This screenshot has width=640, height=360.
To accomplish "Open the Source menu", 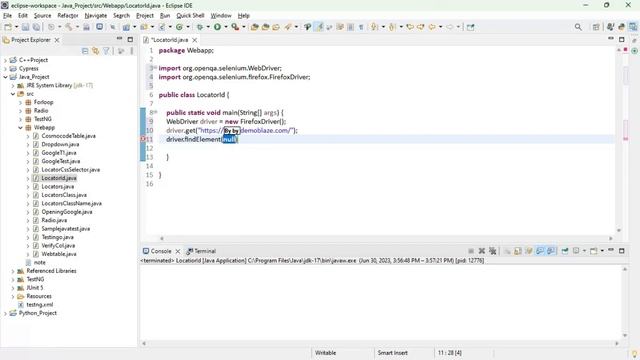I will point(42,16).
